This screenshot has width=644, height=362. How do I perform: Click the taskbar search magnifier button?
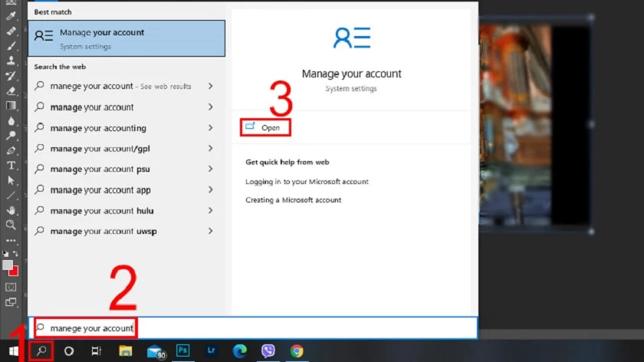pos(41,351)
